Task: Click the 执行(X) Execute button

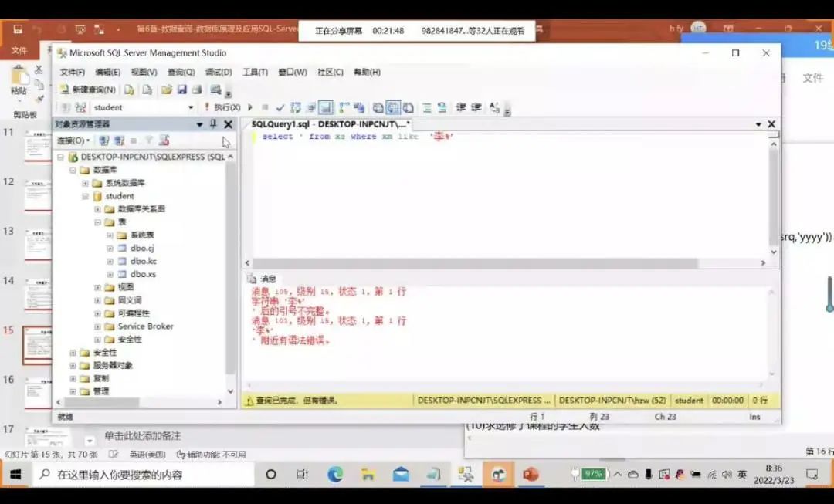Action: pos(222,107)
